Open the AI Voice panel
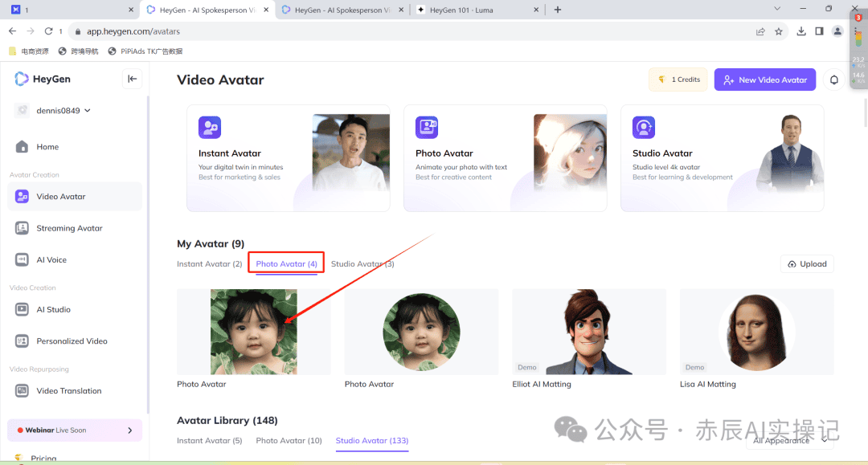 (x=52, y=259)
